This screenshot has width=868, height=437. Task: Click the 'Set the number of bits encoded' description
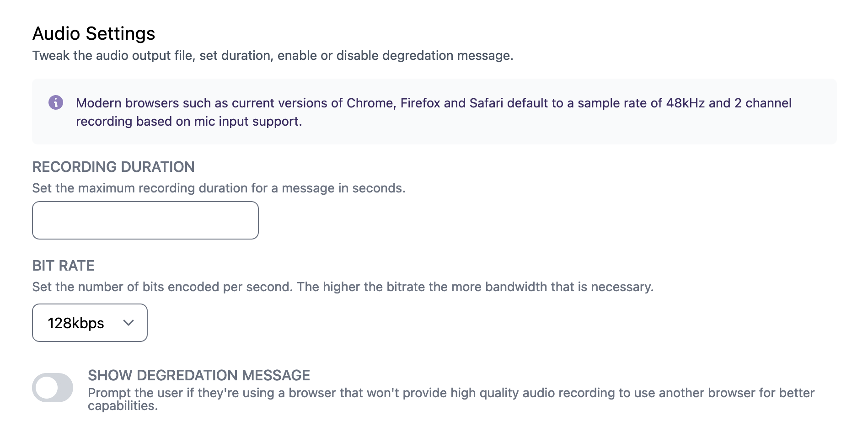click(x=343, y=287)
